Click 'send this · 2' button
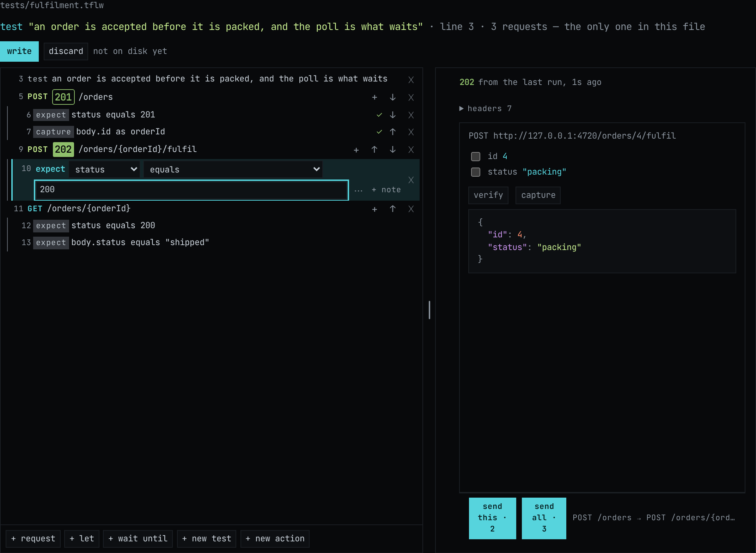The height and width of the screenshot is (553, 756). point(492,518)
